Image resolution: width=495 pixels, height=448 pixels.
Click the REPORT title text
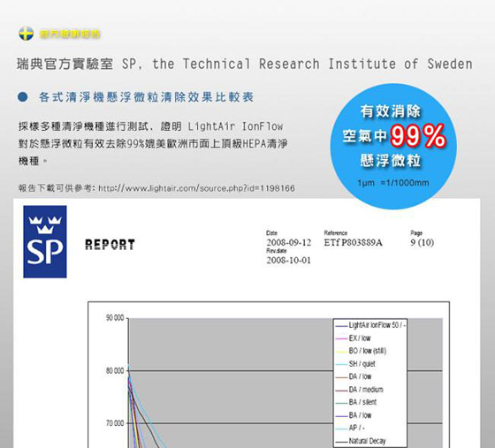coord(110,245)
